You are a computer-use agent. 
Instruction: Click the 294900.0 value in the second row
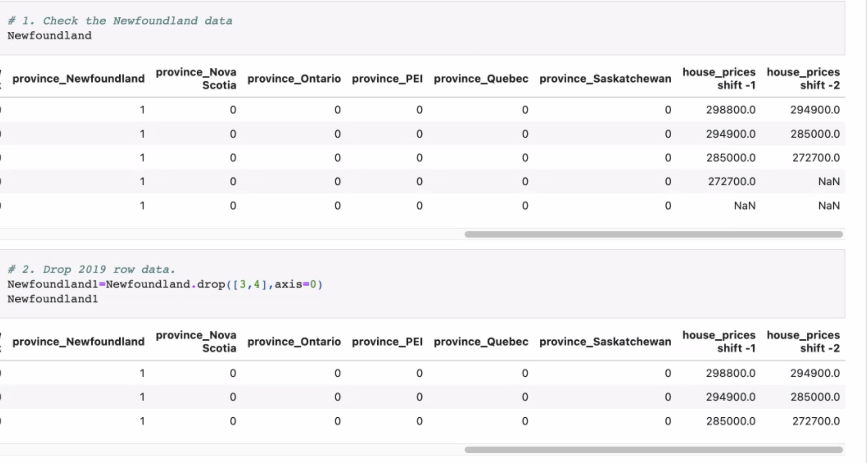point(731,133)
